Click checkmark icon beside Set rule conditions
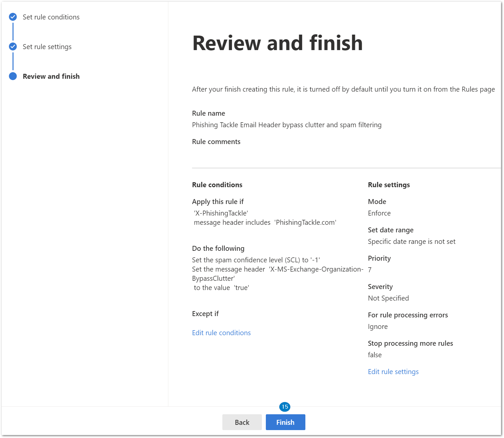This screenshot has height=438, width=504. [x=13, y=17]
